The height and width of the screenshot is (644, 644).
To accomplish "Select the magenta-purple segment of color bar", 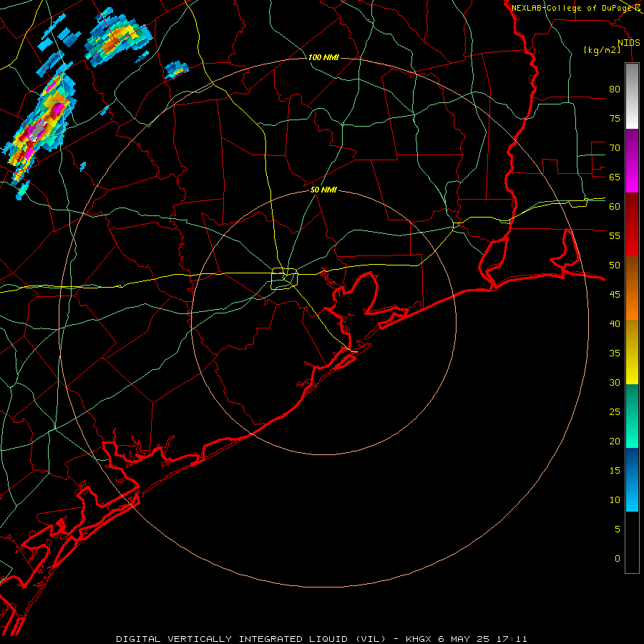I will (x=632, y=160).
